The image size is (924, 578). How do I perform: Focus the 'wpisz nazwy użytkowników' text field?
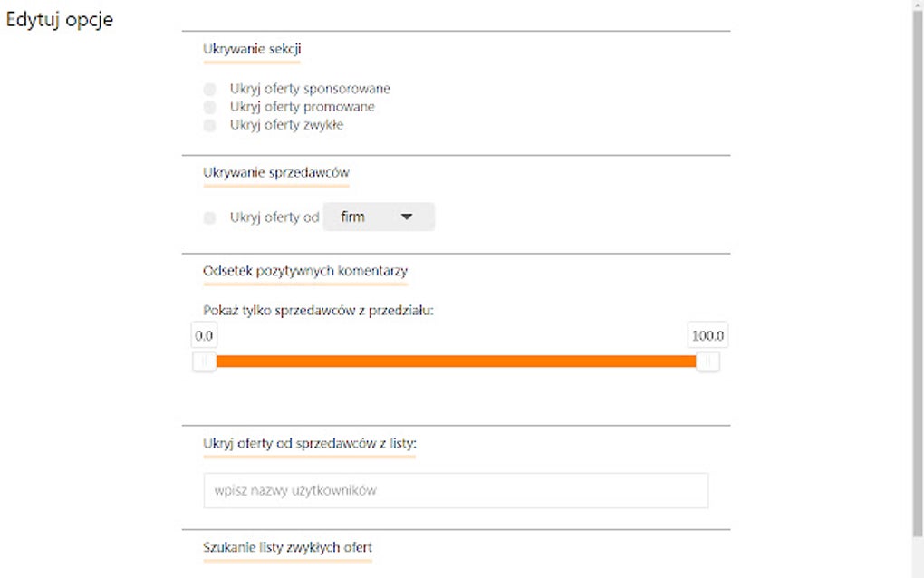pos(456,490)
